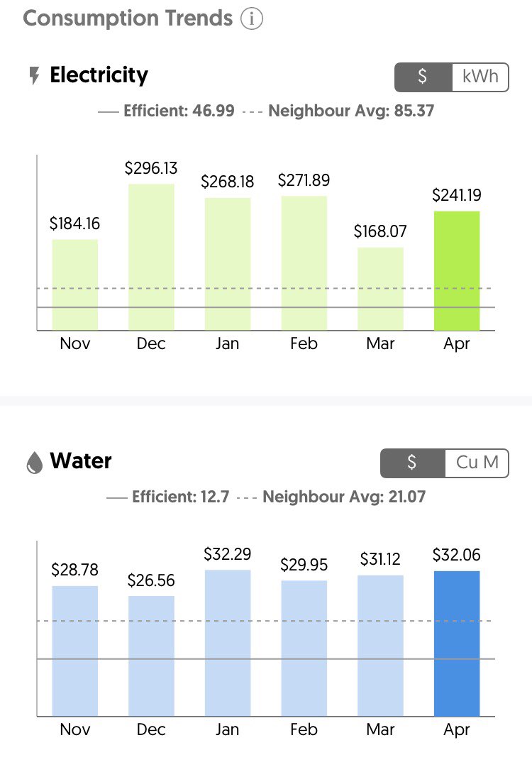Screen dimensions: 532x767
Task: Click the $271.89 February electricity value
Action: 304,180
